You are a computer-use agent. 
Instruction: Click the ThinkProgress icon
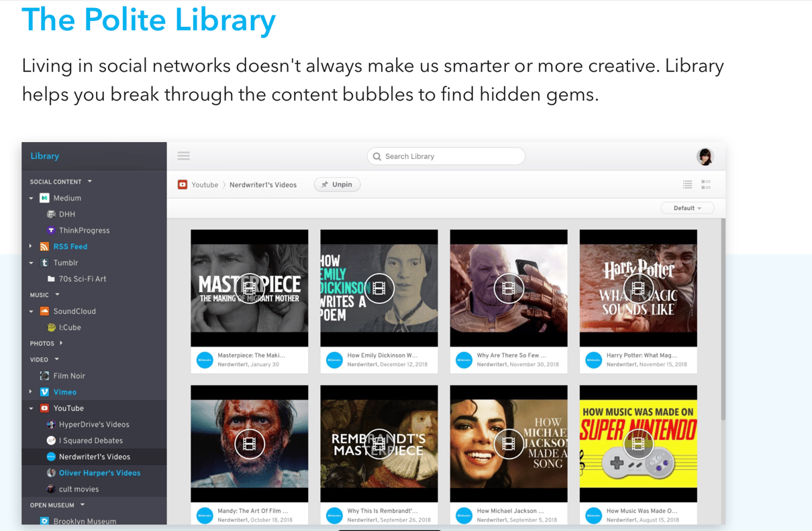[x=51, y=230]
